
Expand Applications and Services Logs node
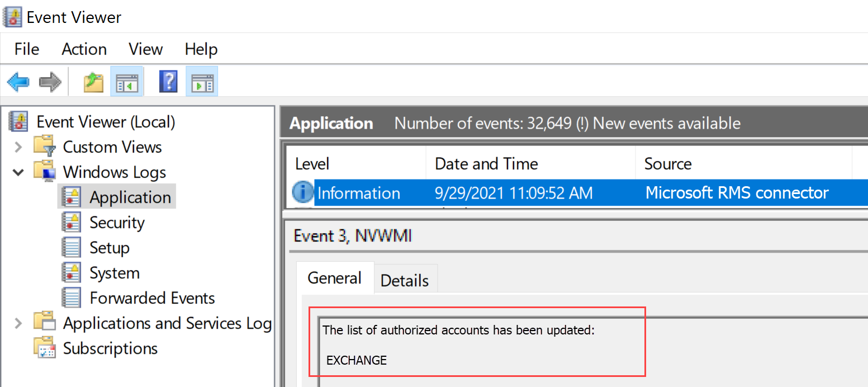(x=18, y=323)
